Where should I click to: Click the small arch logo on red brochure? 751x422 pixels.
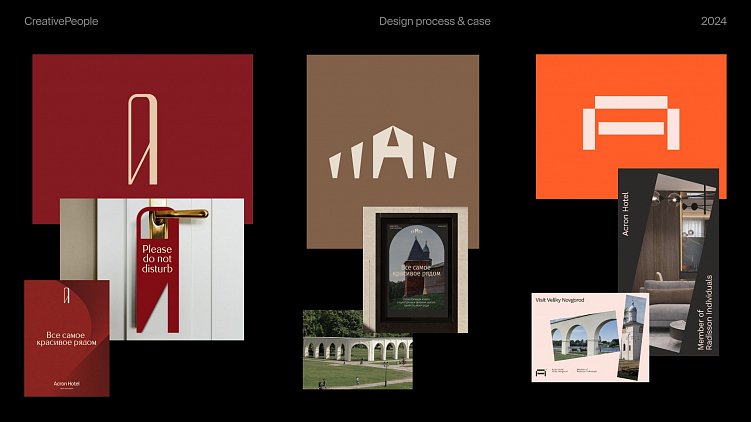(x=67, y=295)
